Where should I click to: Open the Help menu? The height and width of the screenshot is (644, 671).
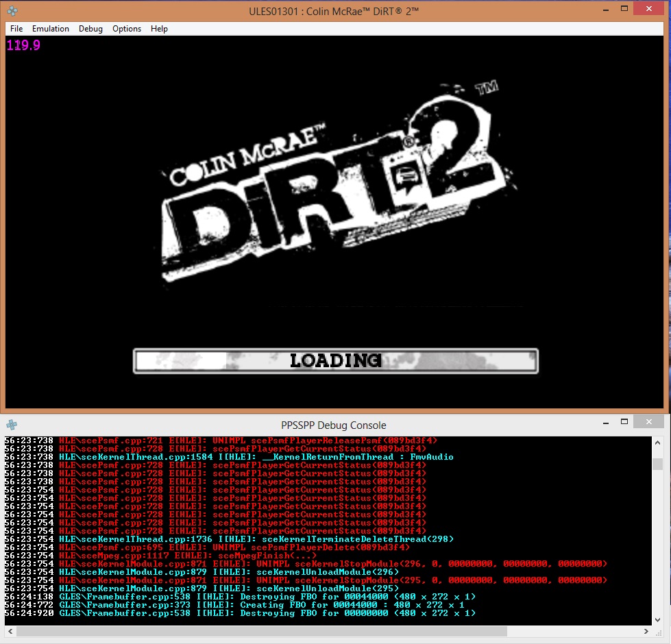[x=159, y=29]
